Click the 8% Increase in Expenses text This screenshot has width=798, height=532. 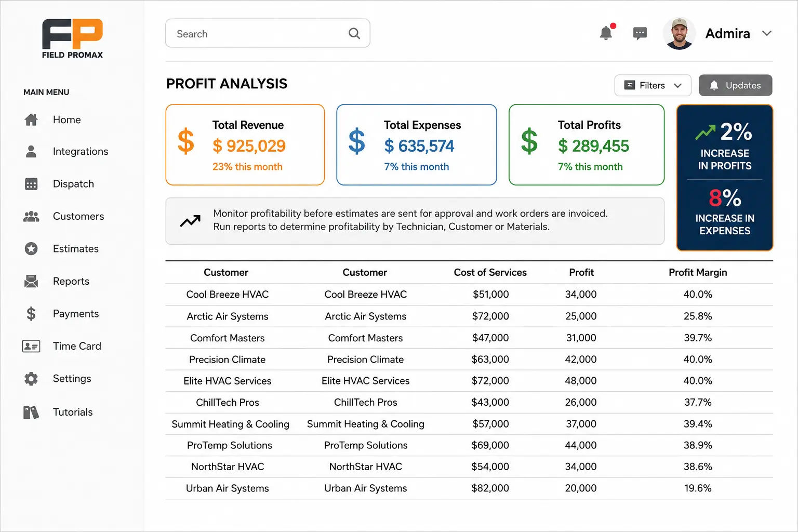[x=725, y=211]
